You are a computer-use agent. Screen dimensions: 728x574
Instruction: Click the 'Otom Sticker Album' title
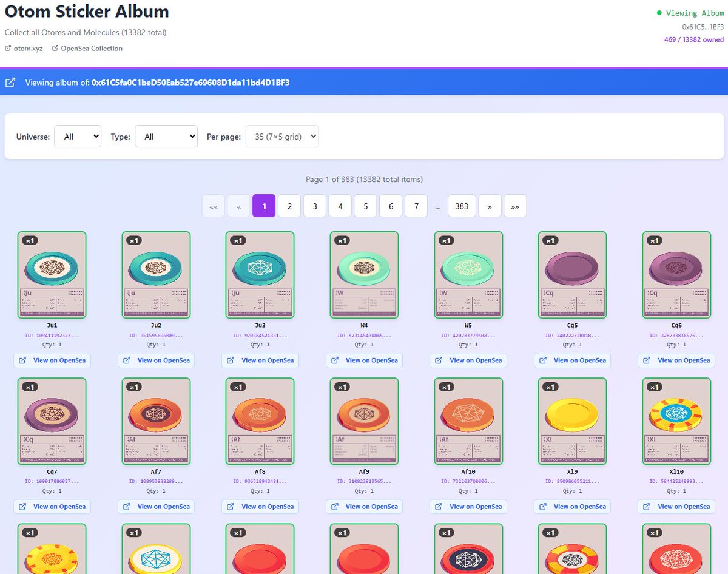[87, 12]
